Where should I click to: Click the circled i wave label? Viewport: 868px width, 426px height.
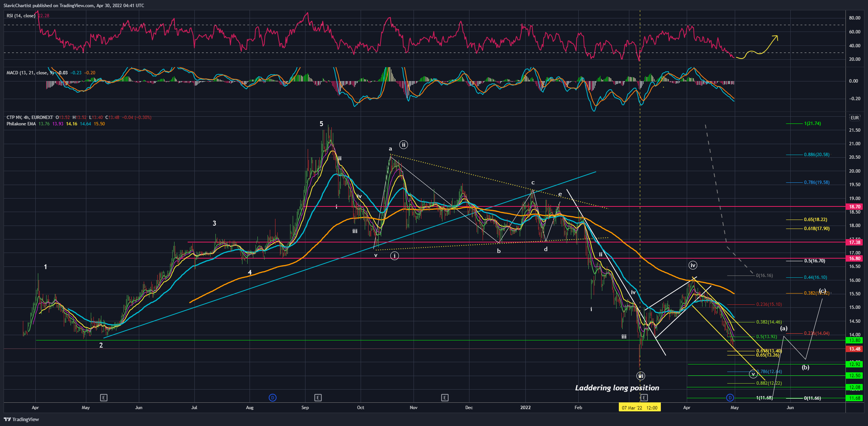(x=394, y=256)
